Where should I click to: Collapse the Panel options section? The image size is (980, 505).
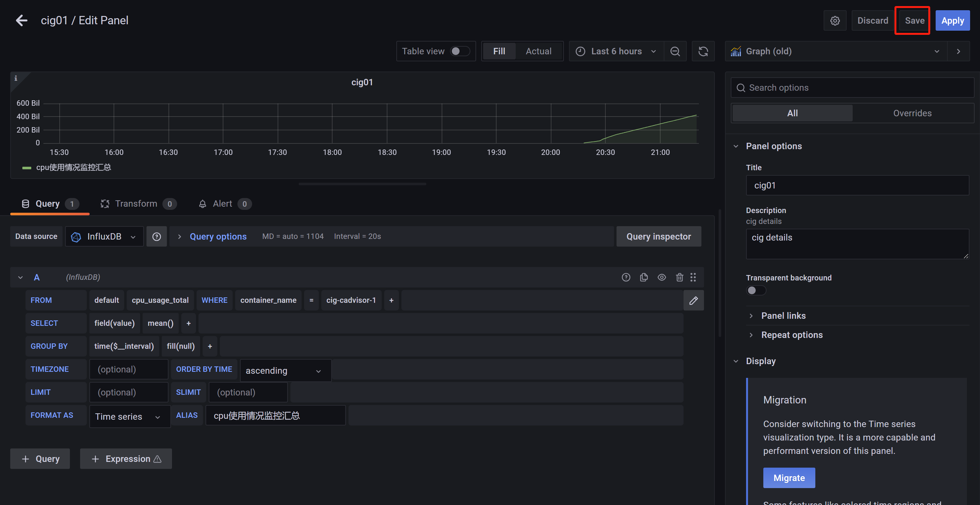pos(774,146)
